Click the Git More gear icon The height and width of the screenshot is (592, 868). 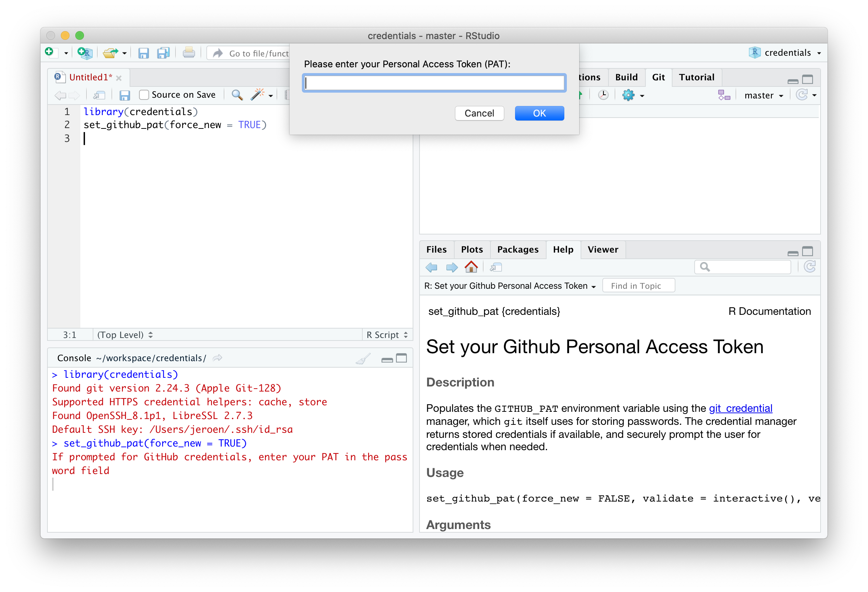[628, 95]
